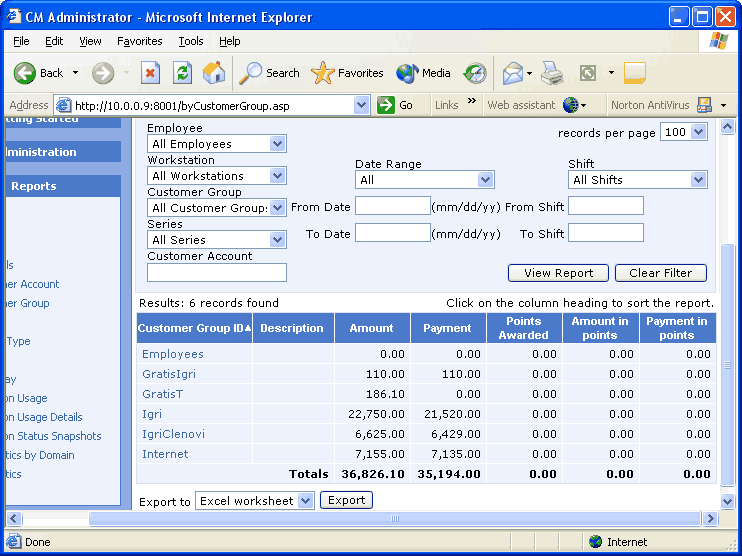The width and height of the screenshot is (742, 556).
Task: Click the green edit toolbar icon
Action: pyautogui.click(x=588, y=73)
